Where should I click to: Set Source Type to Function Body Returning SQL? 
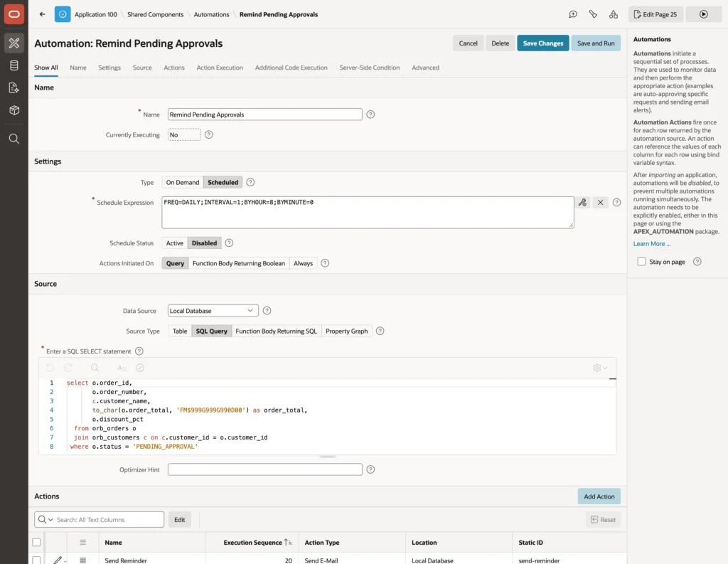[x=277, y=331]
